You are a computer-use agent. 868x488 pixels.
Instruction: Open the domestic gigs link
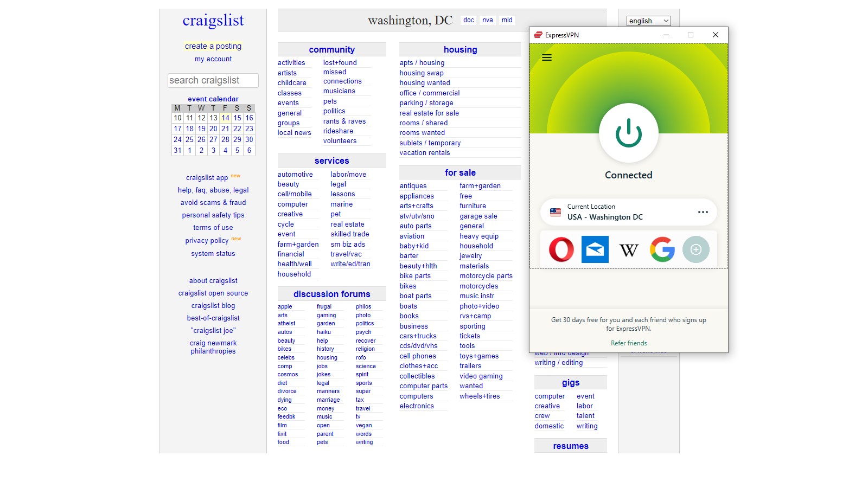click(549, 426)
